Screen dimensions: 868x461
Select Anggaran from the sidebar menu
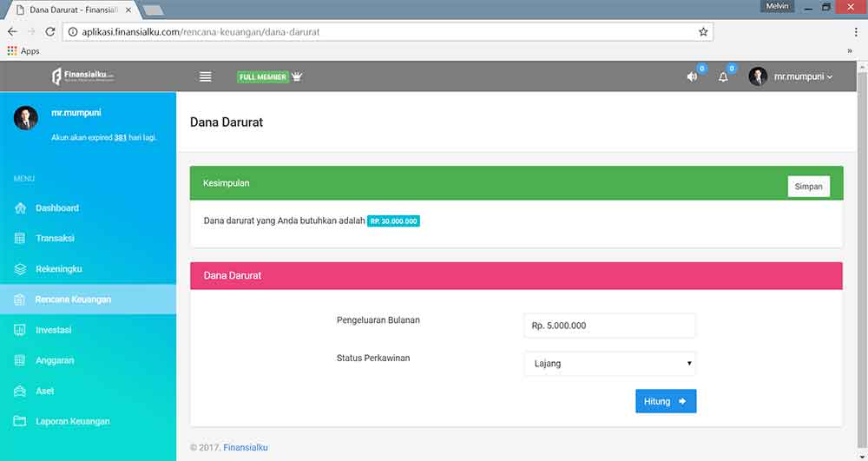pos(55,360)
